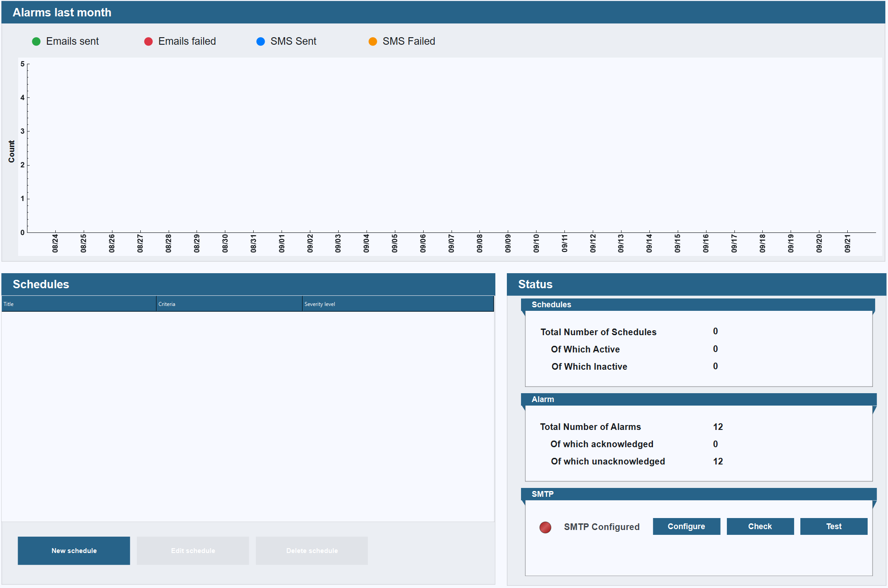This screenshot has width=888, height=588.
Task: Click the Delete schedule button
Action: [312, 551]
